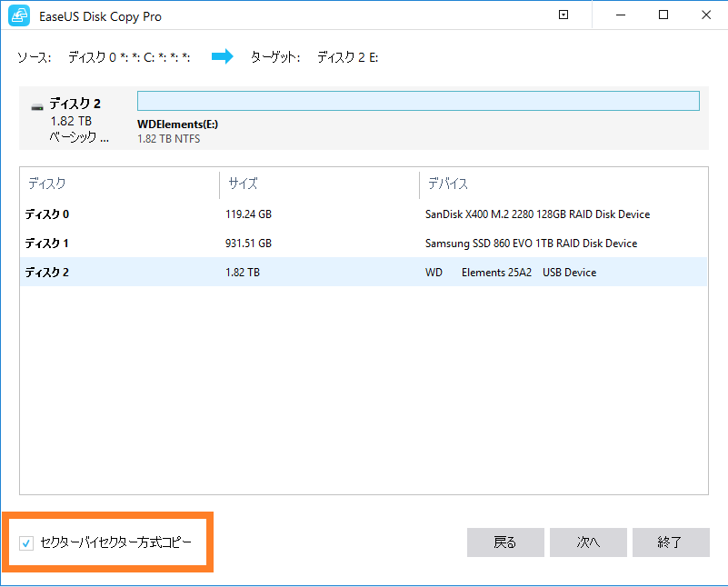Screen dimensions: 728x587
Task: Click the 次へ button
Action: click(x=588, y=542)
